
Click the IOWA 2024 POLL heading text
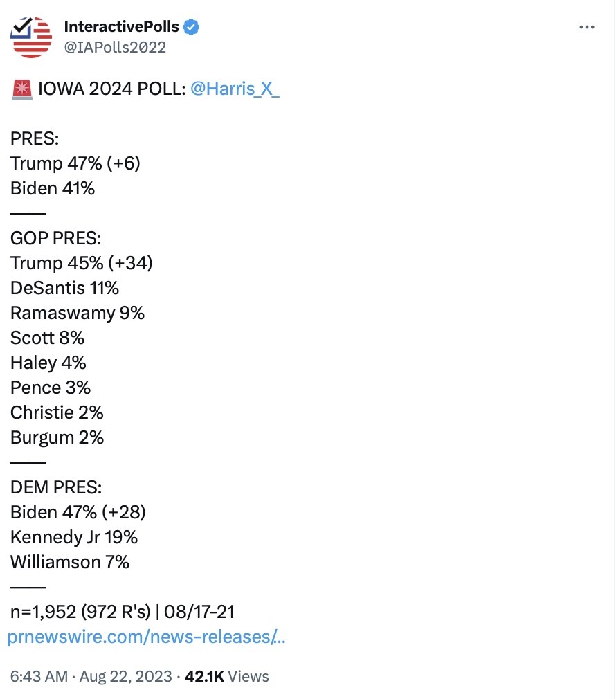pos(112,89)
